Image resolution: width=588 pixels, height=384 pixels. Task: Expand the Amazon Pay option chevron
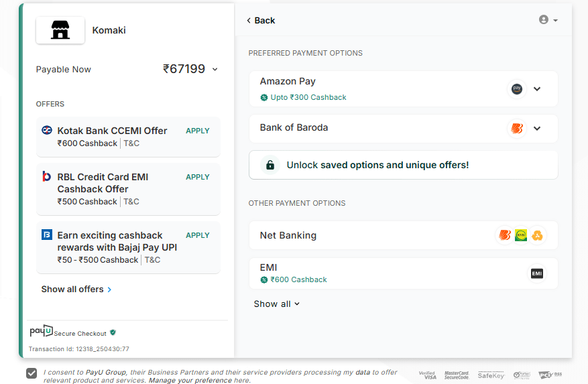[537, 89]
